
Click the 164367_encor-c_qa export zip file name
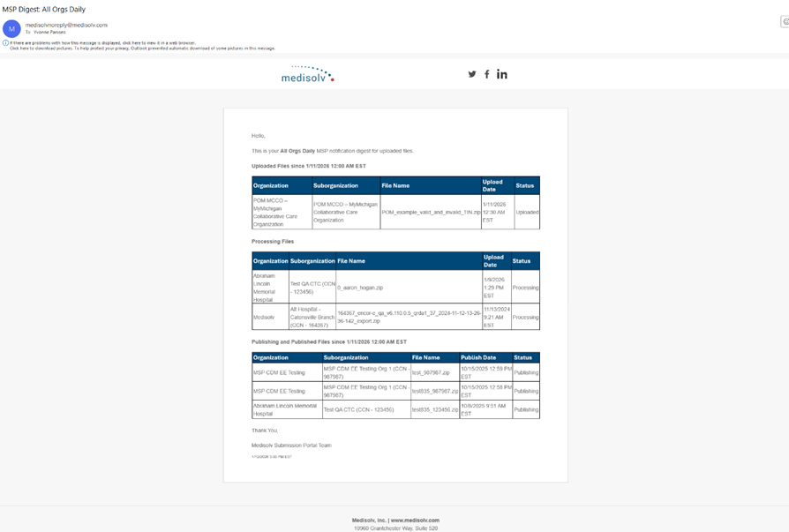tap(409, 317)
